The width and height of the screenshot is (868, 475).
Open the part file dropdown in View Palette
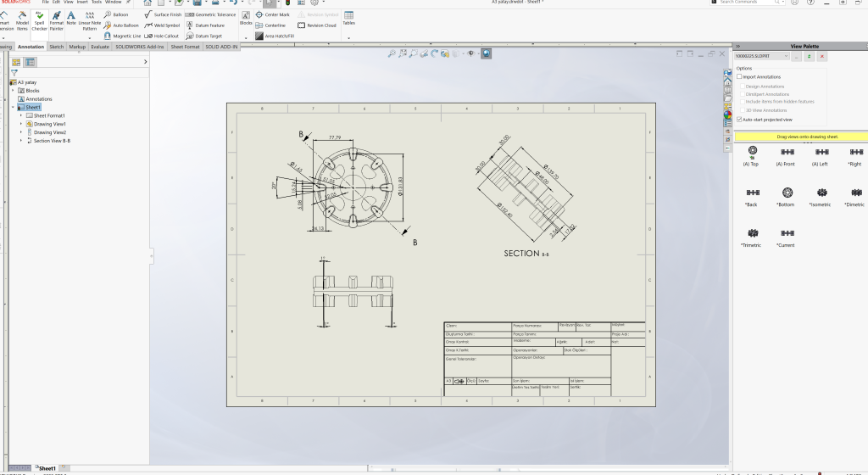pos(787,56)
